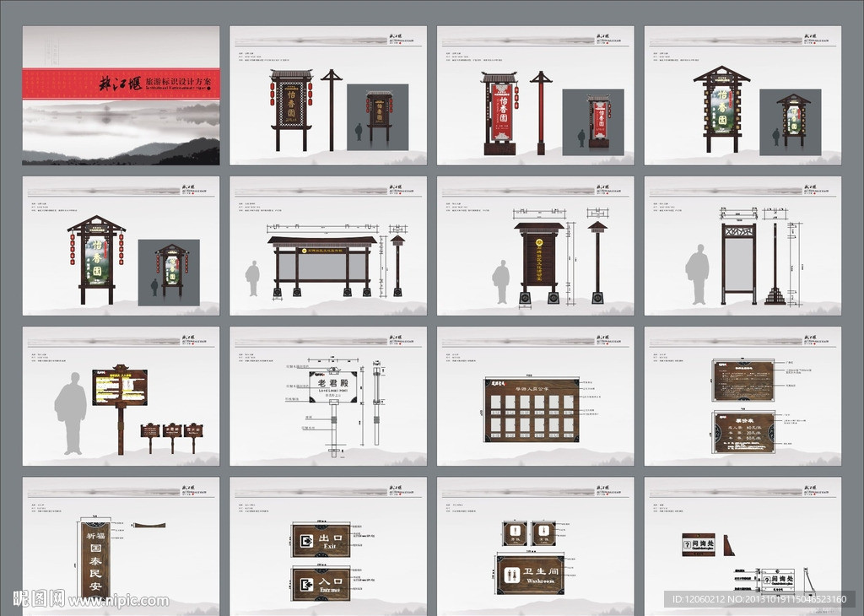Image resolution: width=864 pixels, height=616 pixels.
Task: Select the tour guide staff photo board page
Action: (x=535, y=396)
